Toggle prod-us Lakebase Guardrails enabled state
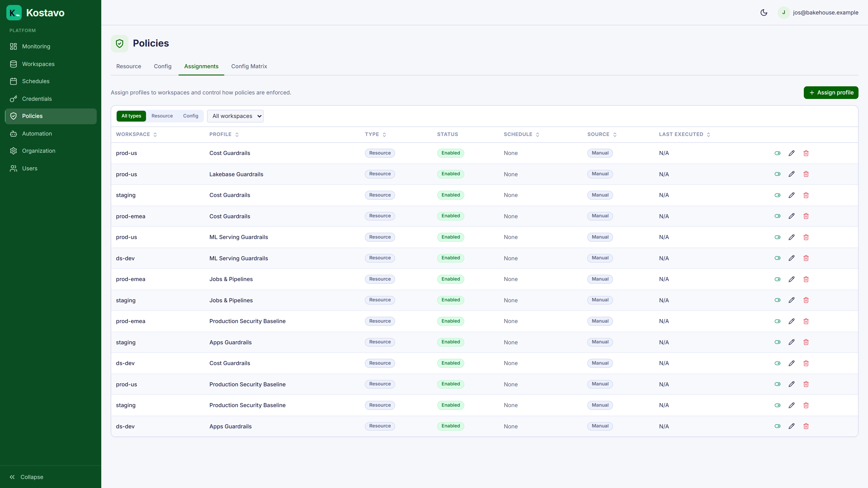This screenshot has width=868, height=488. point(777,174)
